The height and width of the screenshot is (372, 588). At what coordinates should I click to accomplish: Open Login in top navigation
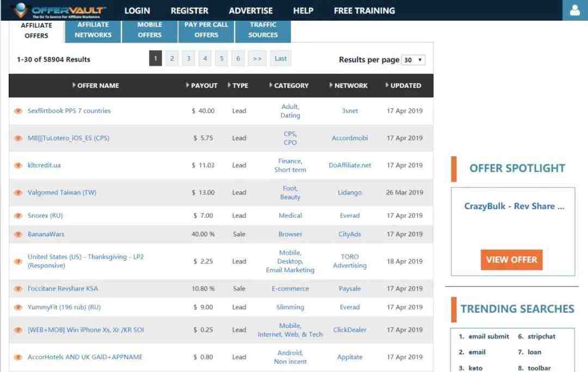[137, 10]
